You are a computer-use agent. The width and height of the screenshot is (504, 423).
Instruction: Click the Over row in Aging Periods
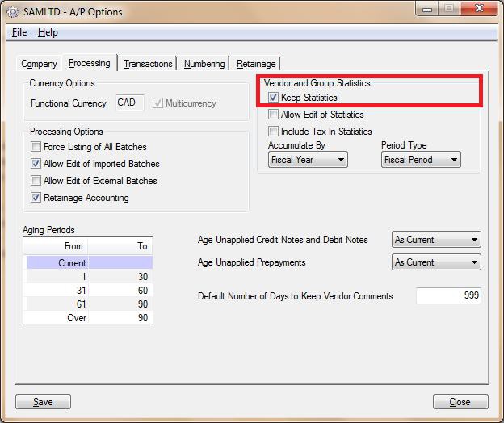pos(90,318)
